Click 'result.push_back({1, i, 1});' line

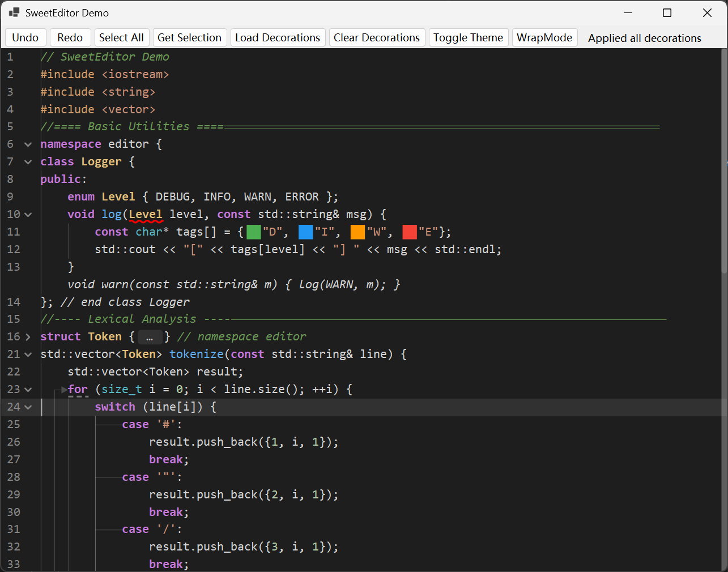click(244, 442)
